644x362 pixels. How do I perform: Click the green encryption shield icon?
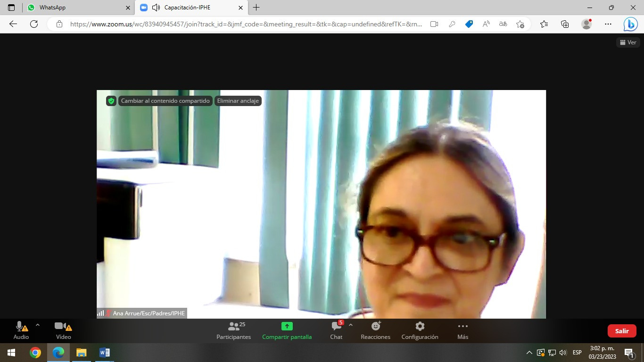[111, 101]
